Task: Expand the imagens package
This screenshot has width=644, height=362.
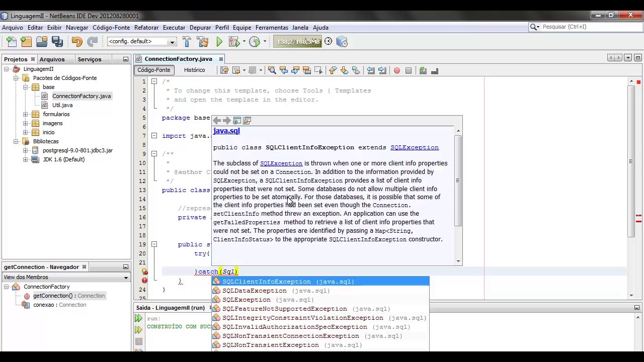Action: coord(25,123)
